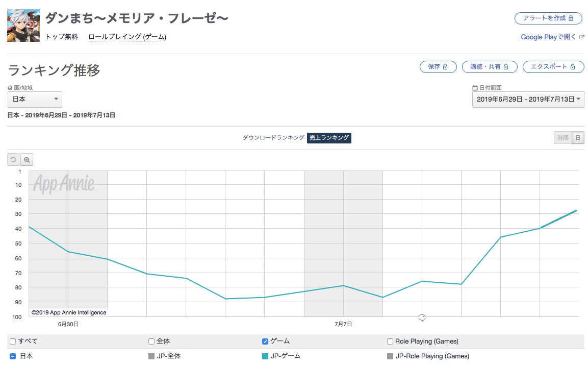Open the ロールプレイング (ゲーム) category link

click(127, 37)
